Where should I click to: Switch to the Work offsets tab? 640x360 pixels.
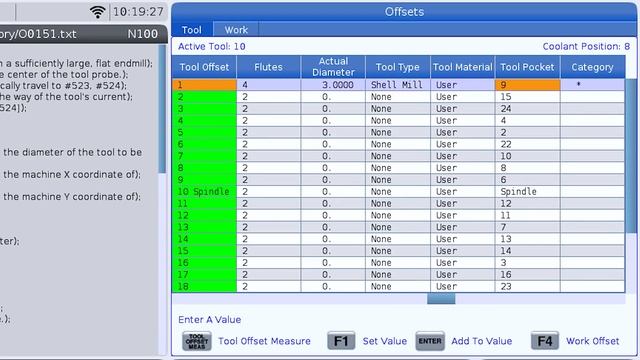(x=236, y=30)
